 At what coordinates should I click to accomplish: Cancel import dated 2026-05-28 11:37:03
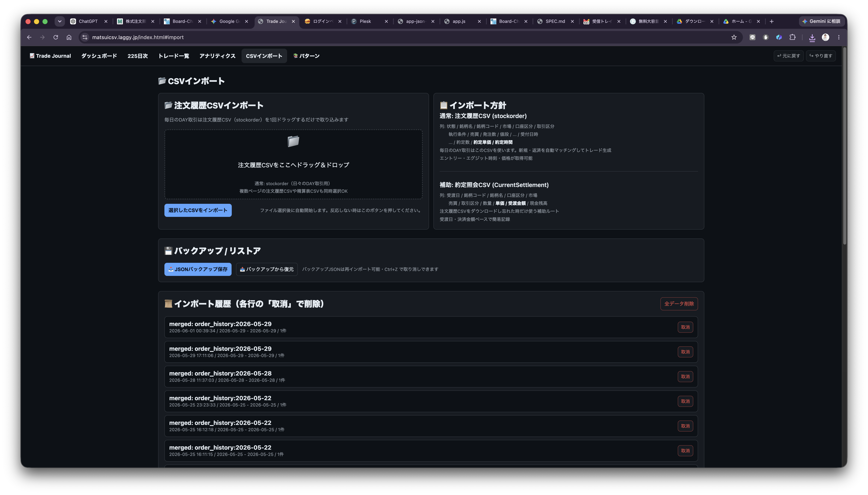(x=685, y=377)
